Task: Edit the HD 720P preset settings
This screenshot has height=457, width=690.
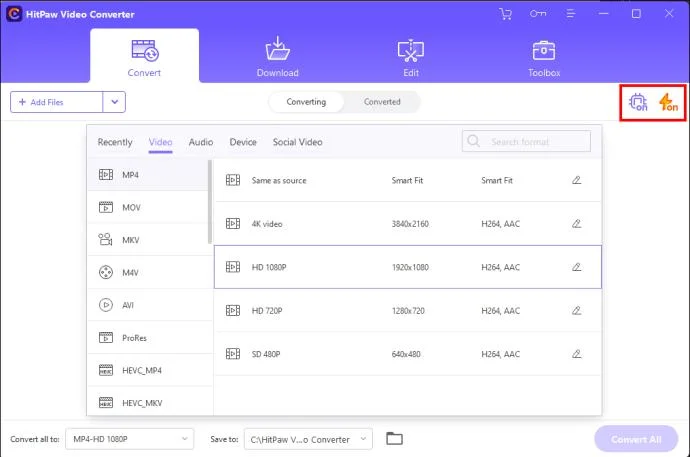Action: tap(576, 311)
